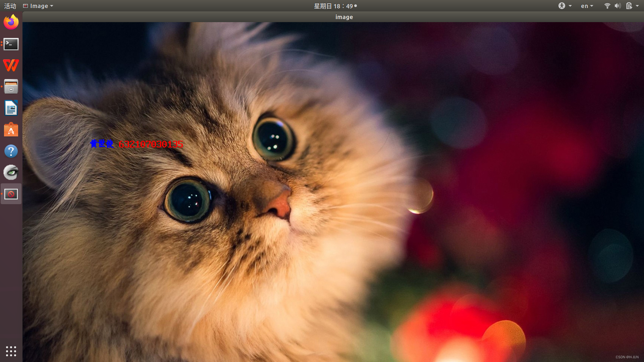The height and width of the screenshot is (362, 644).
Task: Open the Terminal dock icon
Action: point(11,44)
